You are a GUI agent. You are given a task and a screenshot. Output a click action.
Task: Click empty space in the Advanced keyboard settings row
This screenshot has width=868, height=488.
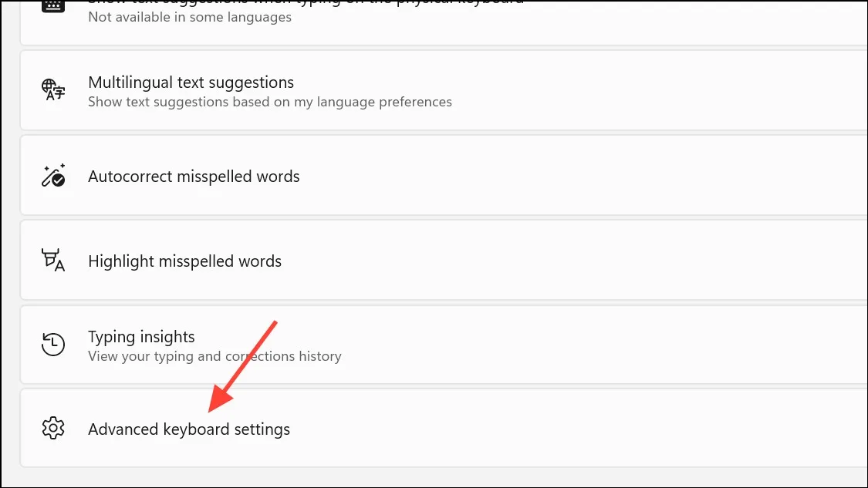[x=581, y=428]
